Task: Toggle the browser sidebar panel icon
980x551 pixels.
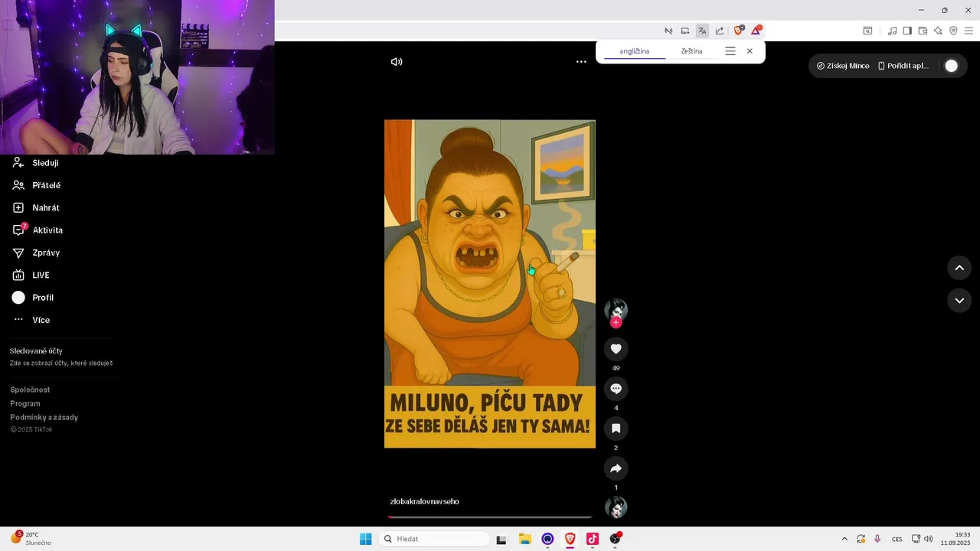Action: pyautogui.click(x=907, y=31)
